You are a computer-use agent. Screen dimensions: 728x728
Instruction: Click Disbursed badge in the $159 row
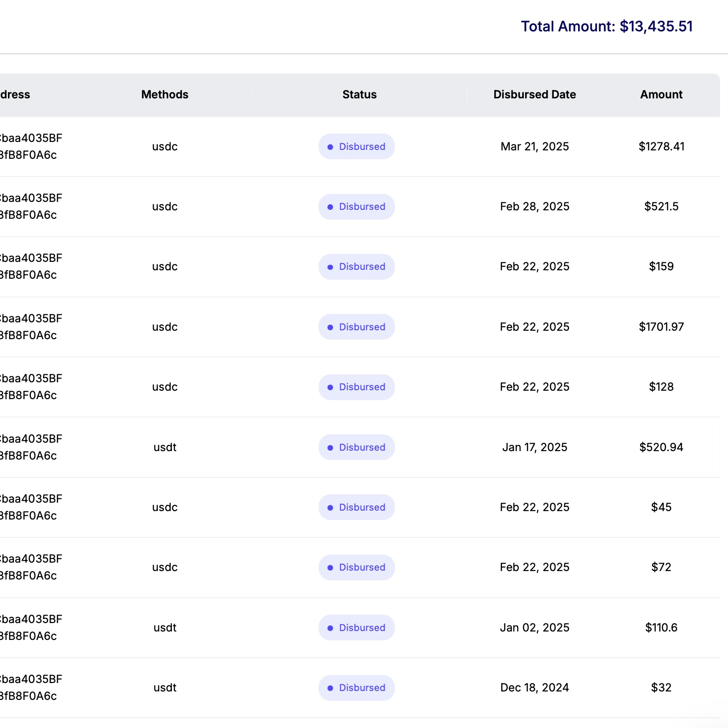(x=357, y=267)
